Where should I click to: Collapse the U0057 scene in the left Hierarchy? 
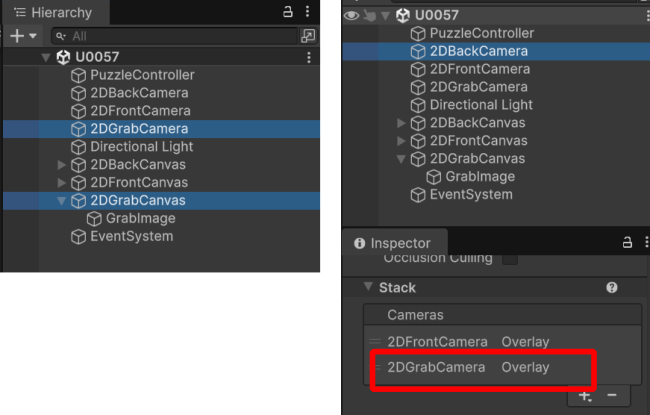(46, 58)
